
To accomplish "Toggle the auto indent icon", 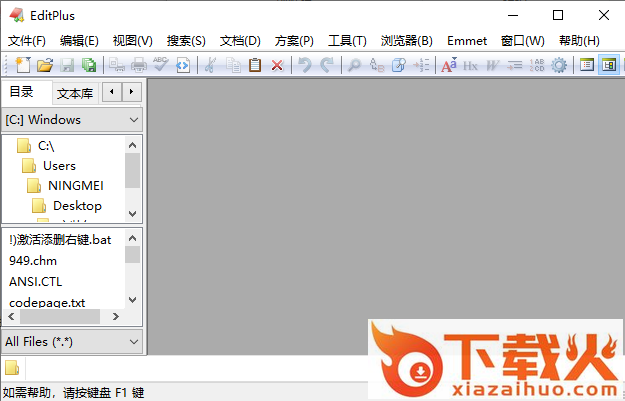I will (515, 65).
